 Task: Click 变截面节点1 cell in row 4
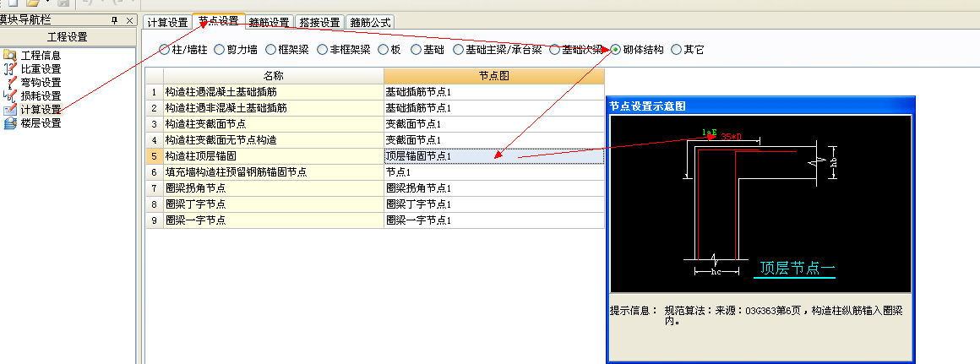[x=494, y=140]
